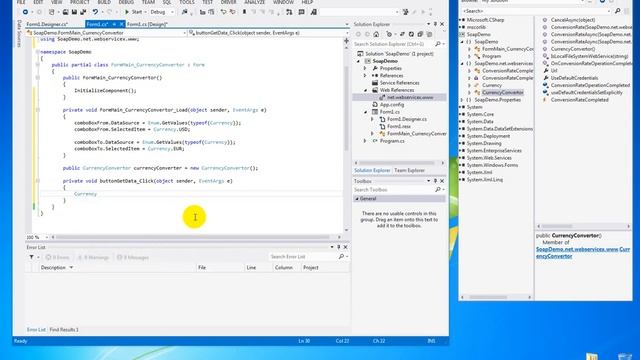Screen dimensions: 640x360
Task: Click the Undo toolbar icon
Action: 95,12
